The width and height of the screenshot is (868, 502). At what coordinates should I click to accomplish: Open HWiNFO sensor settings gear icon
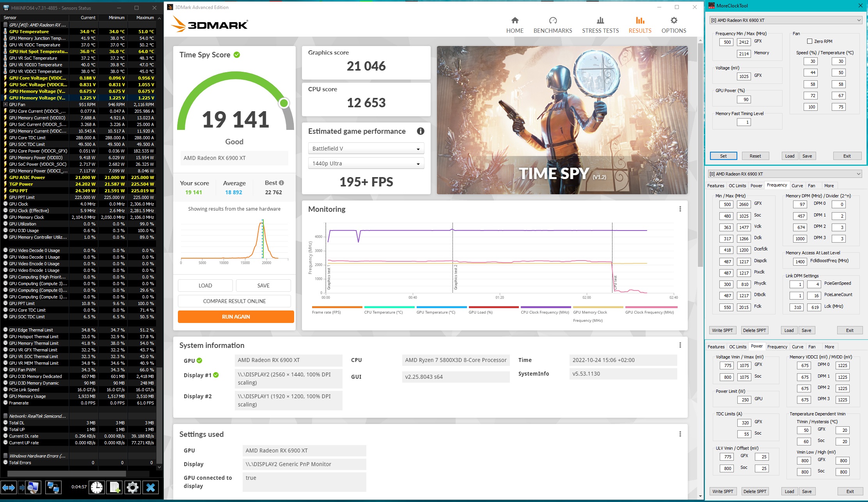coord(133,487)
